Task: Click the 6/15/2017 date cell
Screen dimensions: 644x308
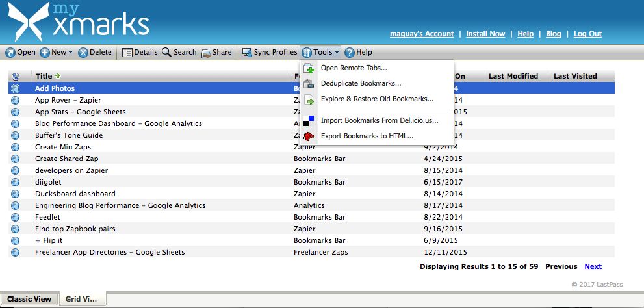Action: tap(443, 182)
